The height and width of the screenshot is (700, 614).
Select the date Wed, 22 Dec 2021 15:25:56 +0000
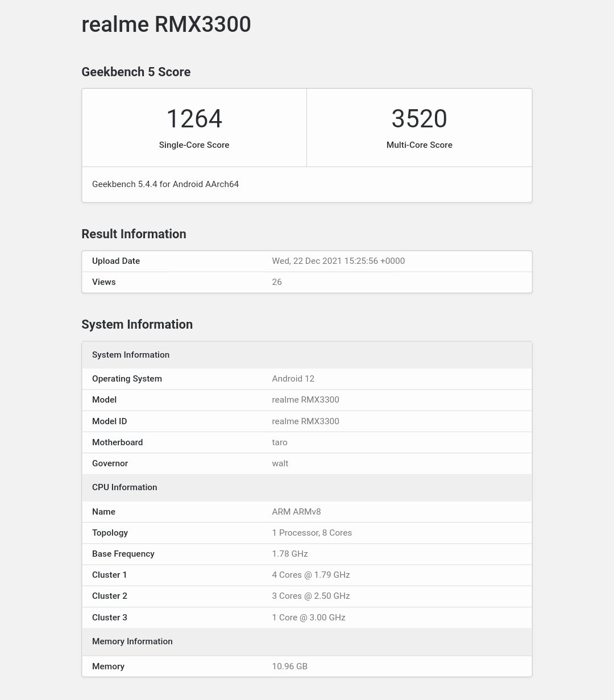(x=338, y=261)
